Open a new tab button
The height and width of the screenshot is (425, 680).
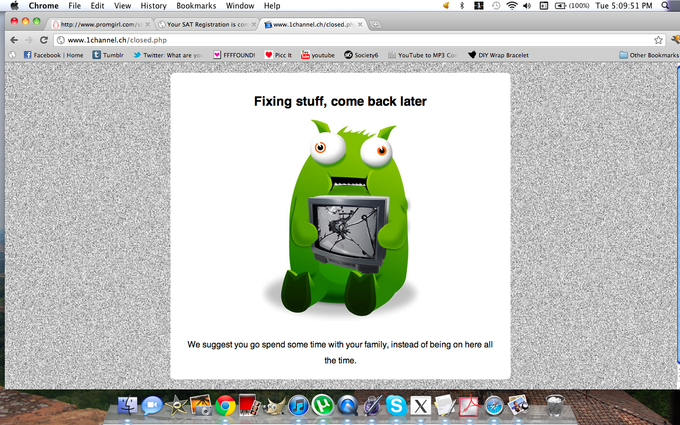click(x=376, y=25)
